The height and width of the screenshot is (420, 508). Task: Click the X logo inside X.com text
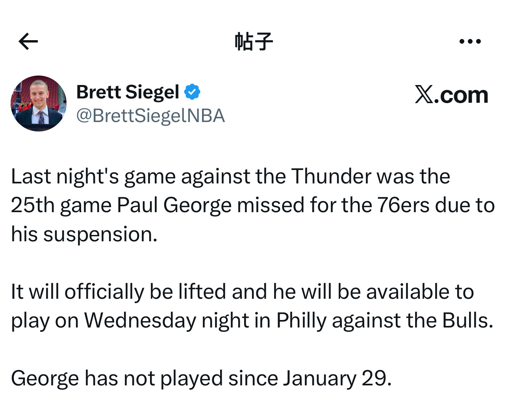424,94
